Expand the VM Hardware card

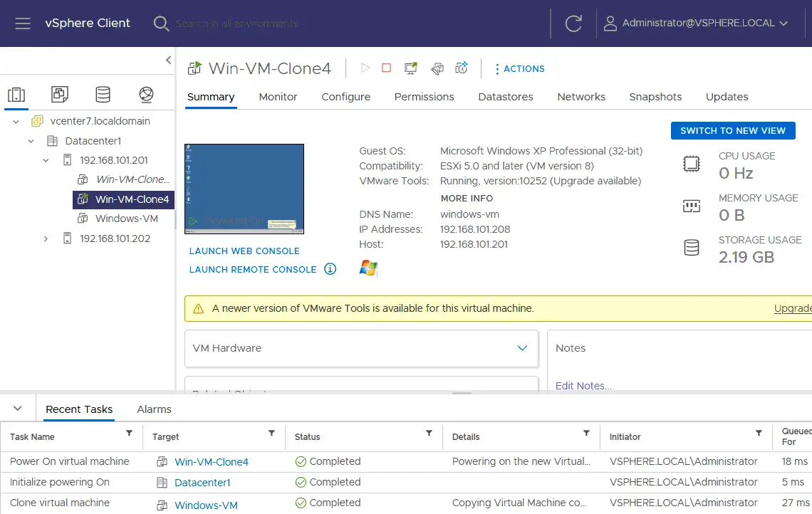point(522,348)
